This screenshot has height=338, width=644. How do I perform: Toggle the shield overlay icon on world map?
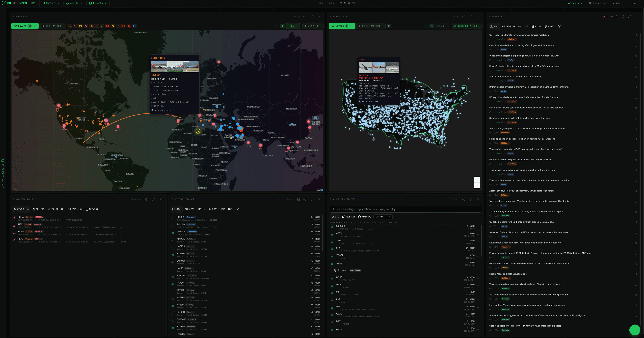click(70, 26)
